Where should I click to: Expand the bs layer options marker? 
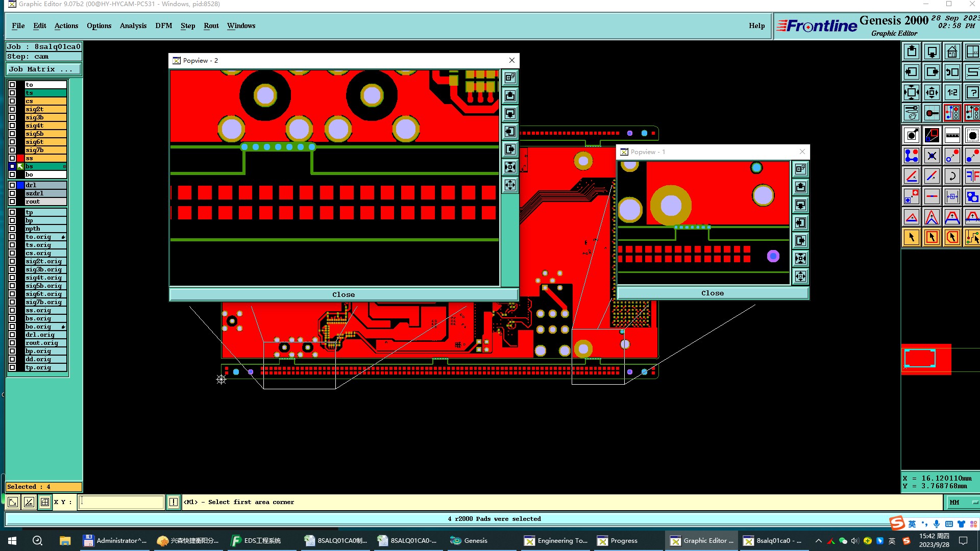click(x=64, y=166)
